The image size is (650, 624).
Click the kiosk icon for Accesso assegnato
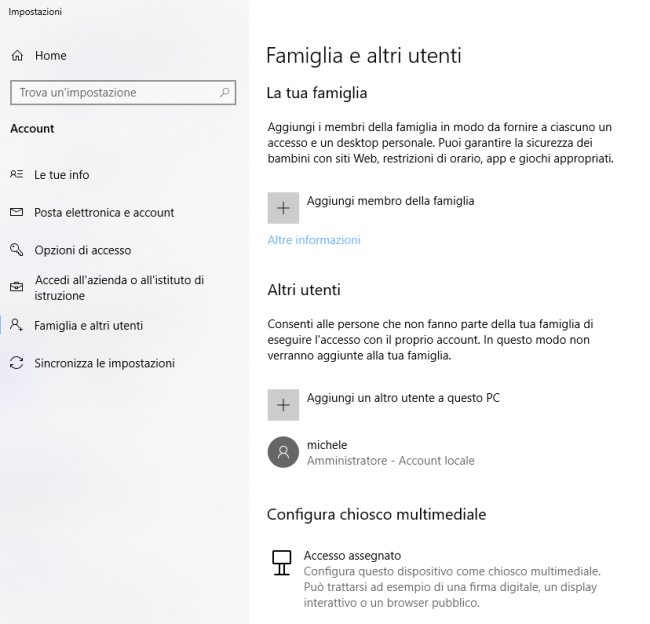(281, 563)
